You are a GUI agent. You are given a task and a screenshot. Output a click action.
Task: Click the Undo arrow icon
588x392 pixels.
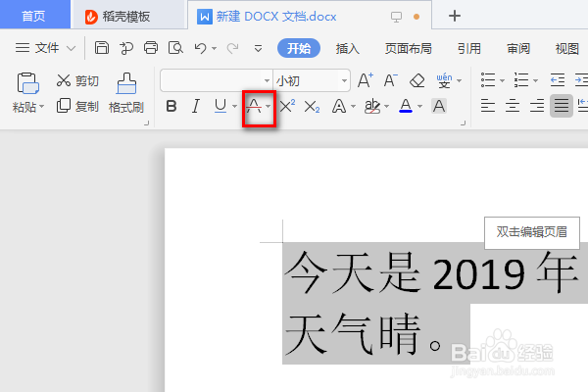(201, 48)
